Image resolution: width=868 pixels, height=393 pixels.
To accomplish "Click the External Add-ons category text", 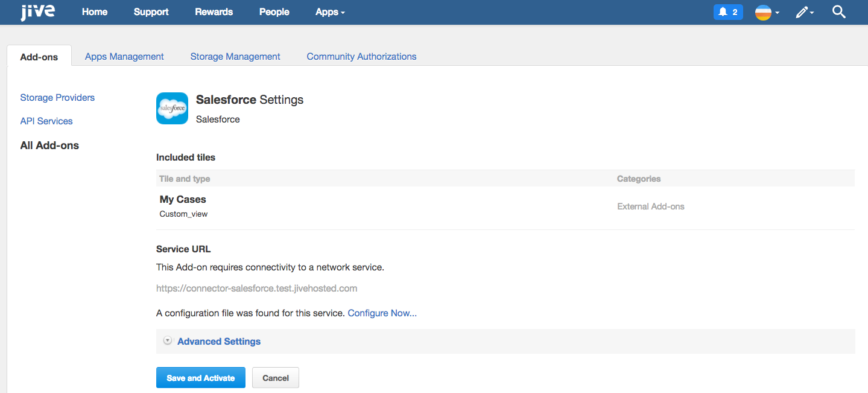I will point(651,206).
